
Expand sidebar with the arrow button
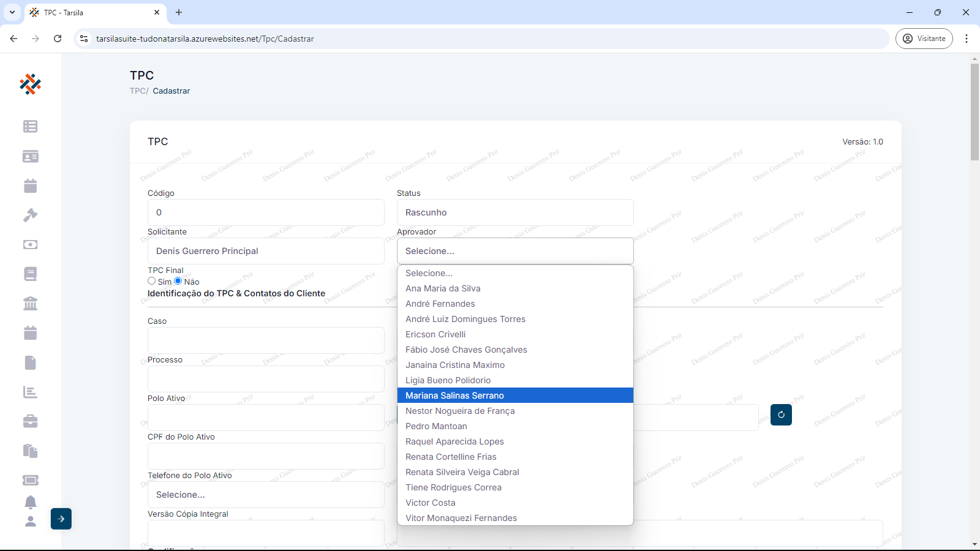(61, 519)
